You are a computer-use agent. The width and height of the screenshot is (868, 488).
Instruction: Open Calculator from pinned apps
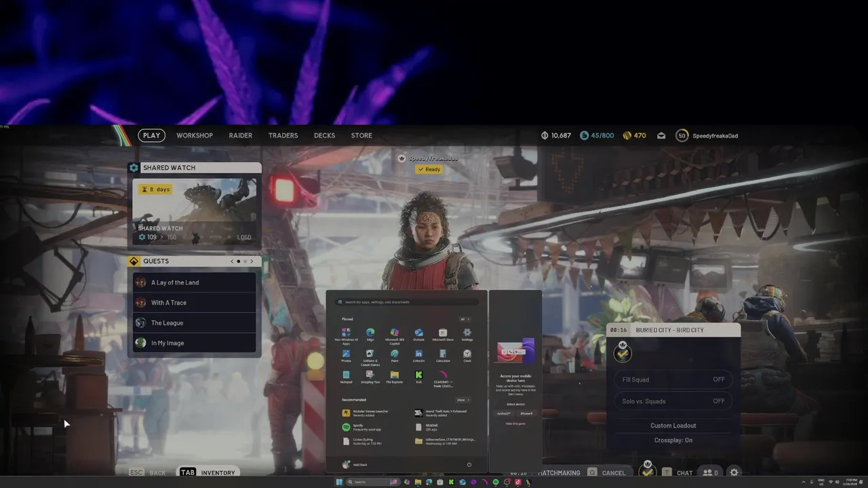click(443, 356)
